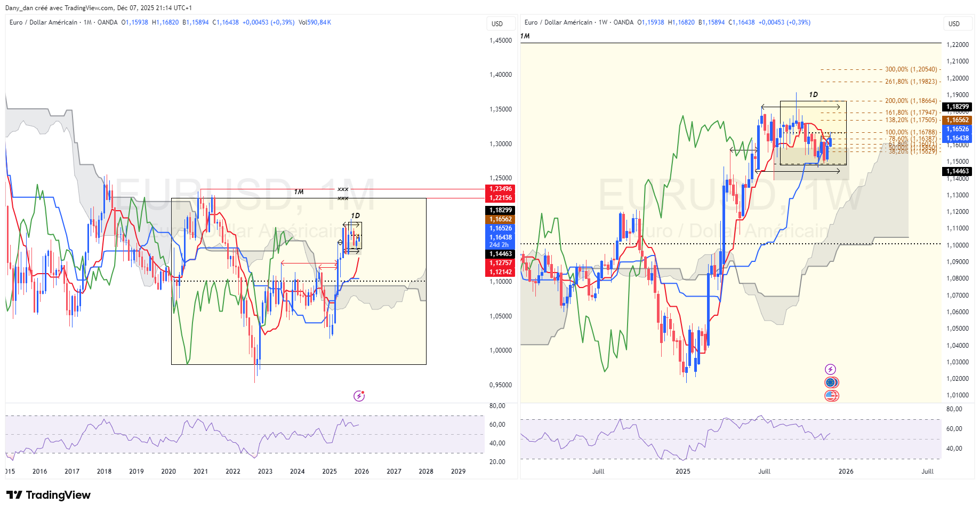Viewport: 980px width, 511px height.
Task: Select the black 1,14463 label on weekly chart
Action: 958,171
